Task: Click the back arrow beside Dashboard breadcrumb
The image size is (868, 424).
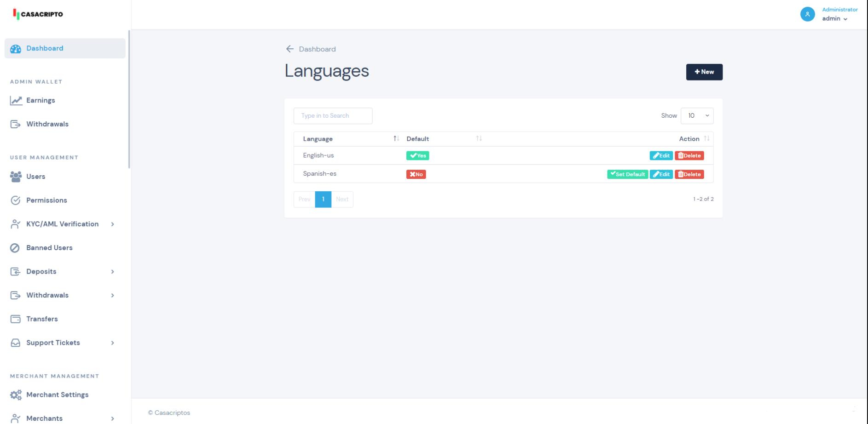Action: point(289,49)
